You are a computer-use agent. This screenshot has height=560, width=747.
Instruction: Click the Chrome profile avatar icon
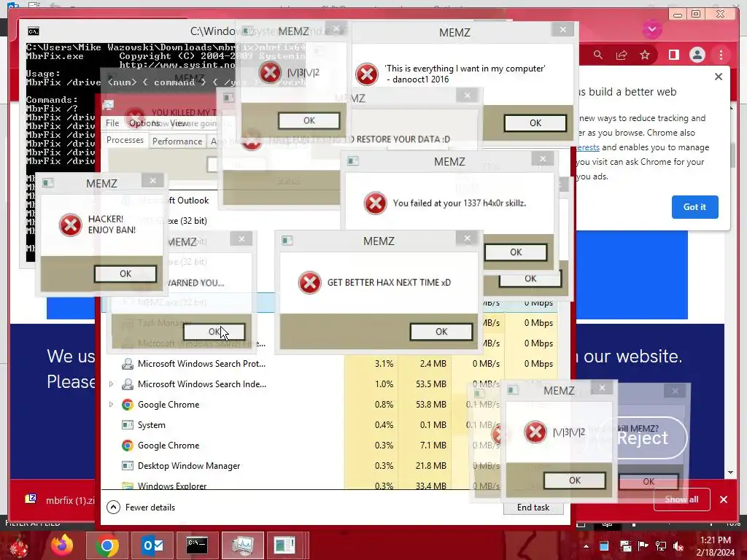click(697, 55)
